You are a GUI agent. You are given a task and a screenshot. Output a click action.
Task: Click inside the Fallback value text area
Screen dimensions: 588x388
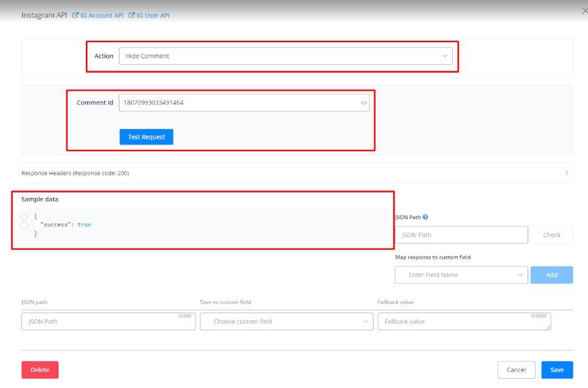click(x=464, y=322)
